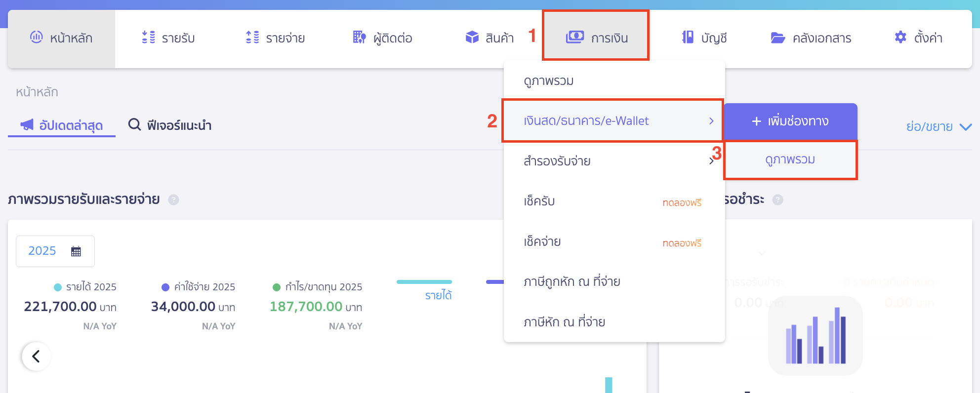Select เช็ครับ menu item
Viewport: 980px width, 393px height.
pos(614,201)
